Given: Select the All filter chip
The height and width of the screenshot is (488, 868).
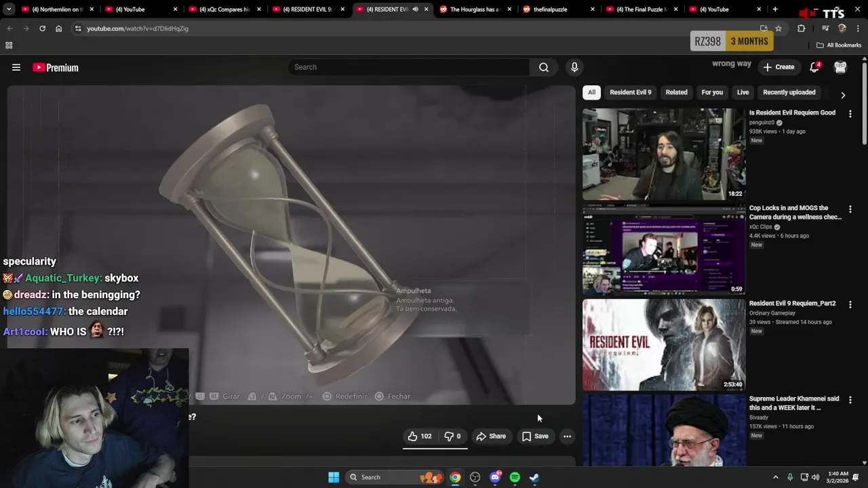Looking at the screenshot, I should [x=591, y=92].
